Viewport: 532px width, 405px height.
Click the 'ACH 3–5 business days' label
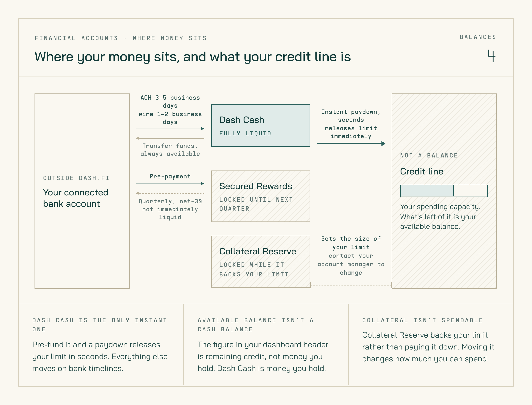pos(170,102)
